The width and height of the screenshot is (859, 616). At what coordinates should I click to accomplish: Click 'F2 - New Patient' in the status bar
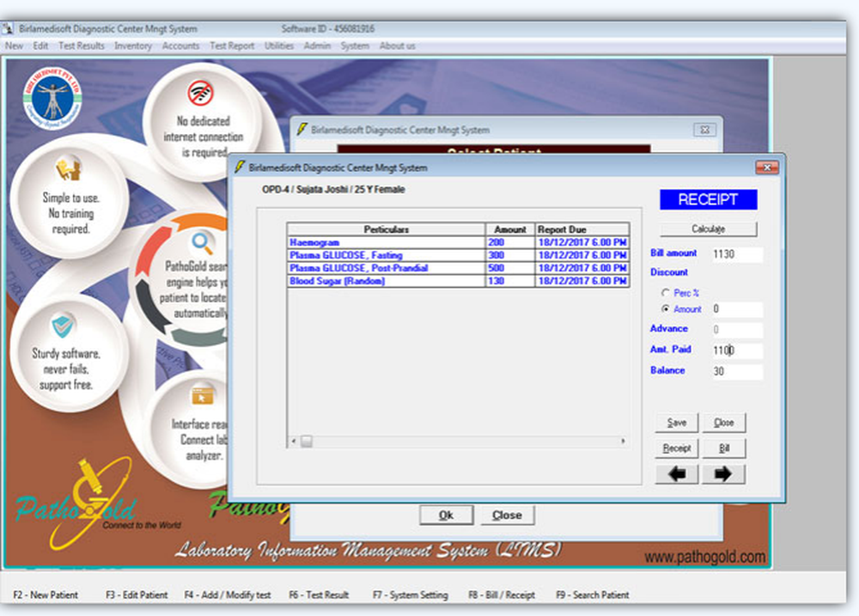pos(46,595)
